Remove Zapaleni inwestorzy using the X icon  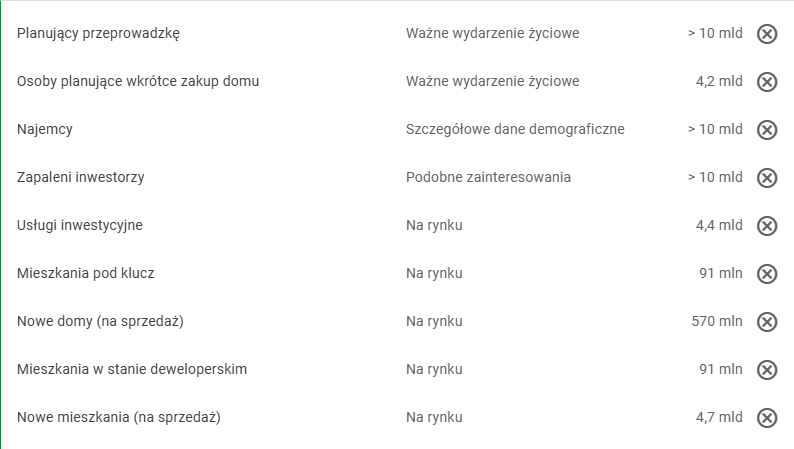click(x=767, y=178)
